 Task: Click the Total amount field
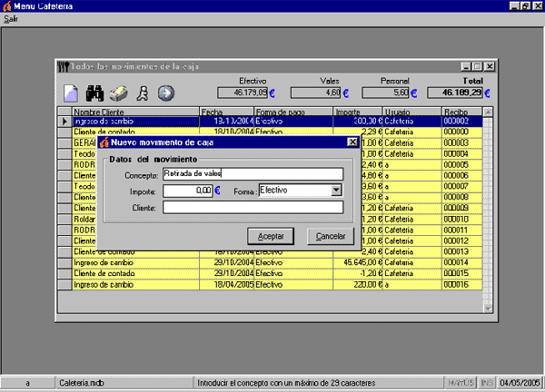[455, 93]
